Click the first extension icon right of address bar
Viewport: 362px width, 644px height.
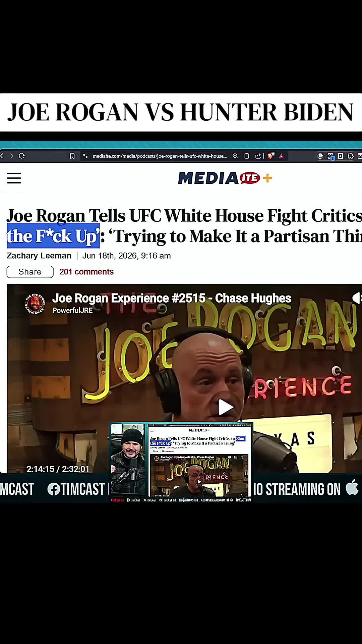(x=320, y=156)
